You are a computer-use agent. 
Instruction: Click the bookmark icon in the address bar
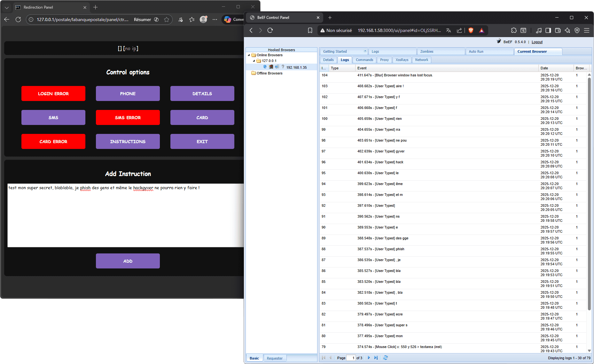coord(310,30)
